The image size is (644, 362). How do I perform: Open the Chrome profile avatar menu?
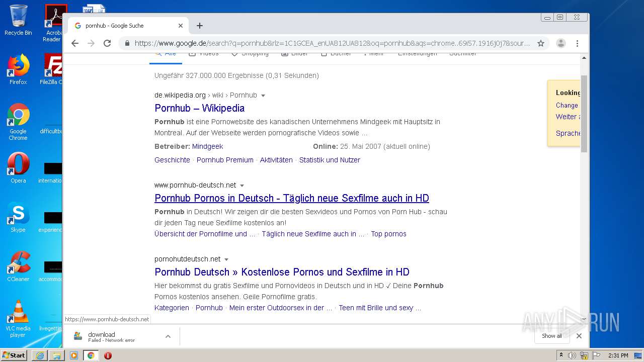coord(561,43)
